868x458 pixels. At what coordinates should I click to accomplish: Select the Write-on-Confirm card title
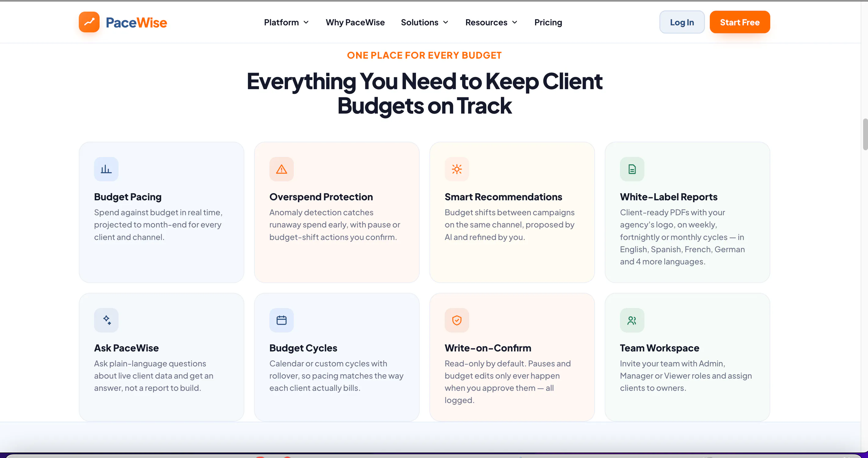pyautogui.click(x=487, y=348)
